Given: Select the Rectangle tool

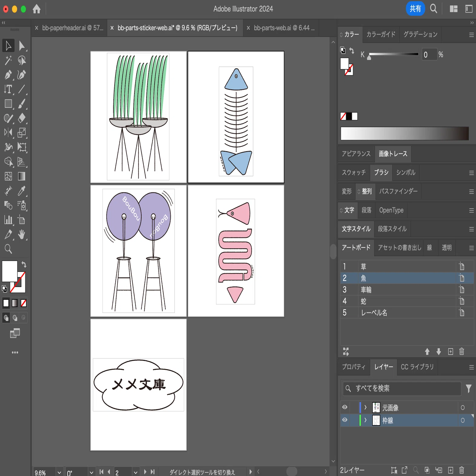Looking at the screenshot, I should coord(8,104).
